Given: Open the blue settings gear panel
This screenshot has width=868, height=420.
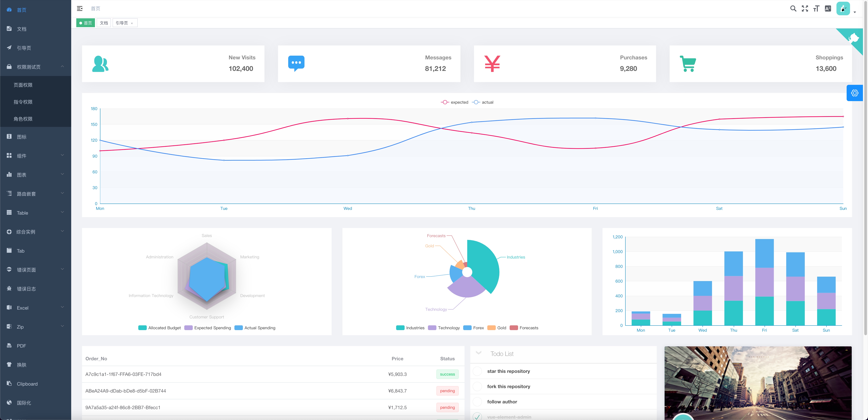Looking at the screenshot, I should pos(854,93).
